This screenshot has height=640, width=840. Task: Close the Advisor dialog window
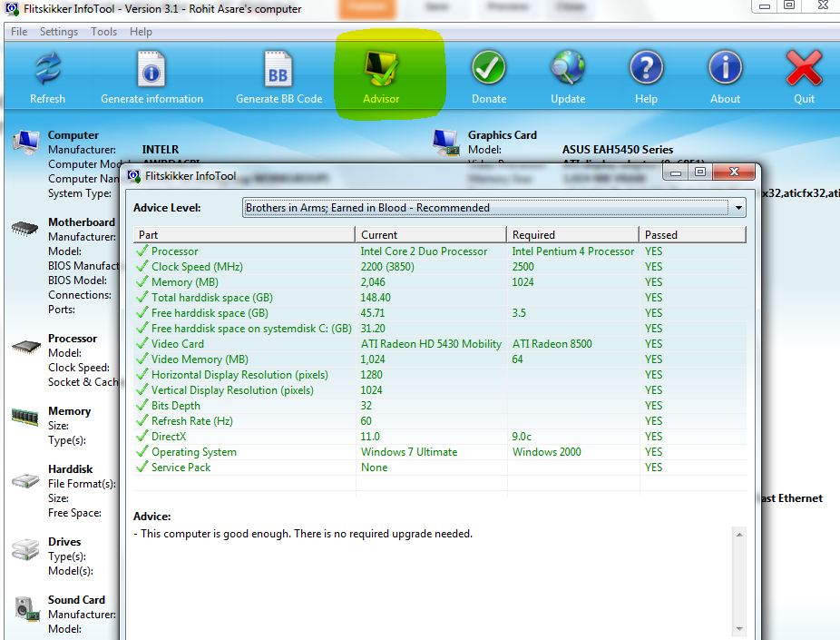734,172
